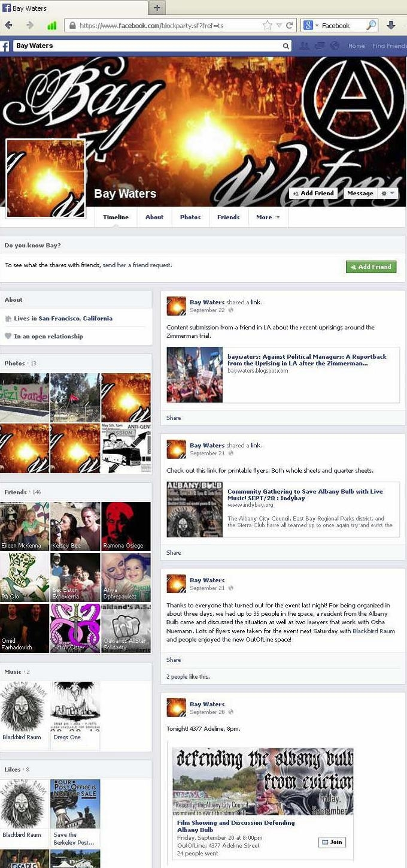The height and width of the screenshot is (868, 407).
Task: Click Share under the 'Thanks to everyone' post
Action: coord(174,660)
